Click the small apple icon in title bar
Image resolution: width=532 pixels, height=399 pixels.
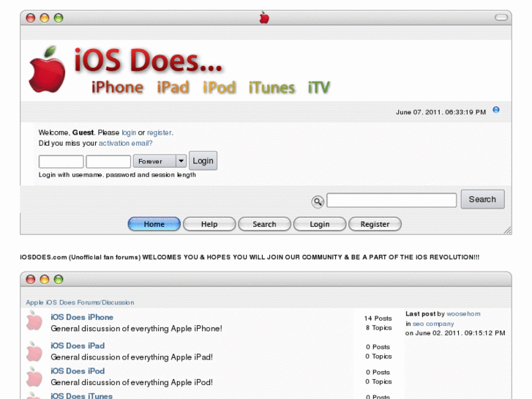point(264,18)
